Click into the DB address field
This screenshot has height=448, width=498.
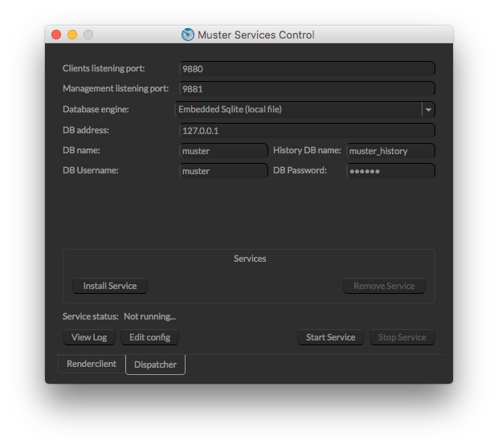(307, 130)
